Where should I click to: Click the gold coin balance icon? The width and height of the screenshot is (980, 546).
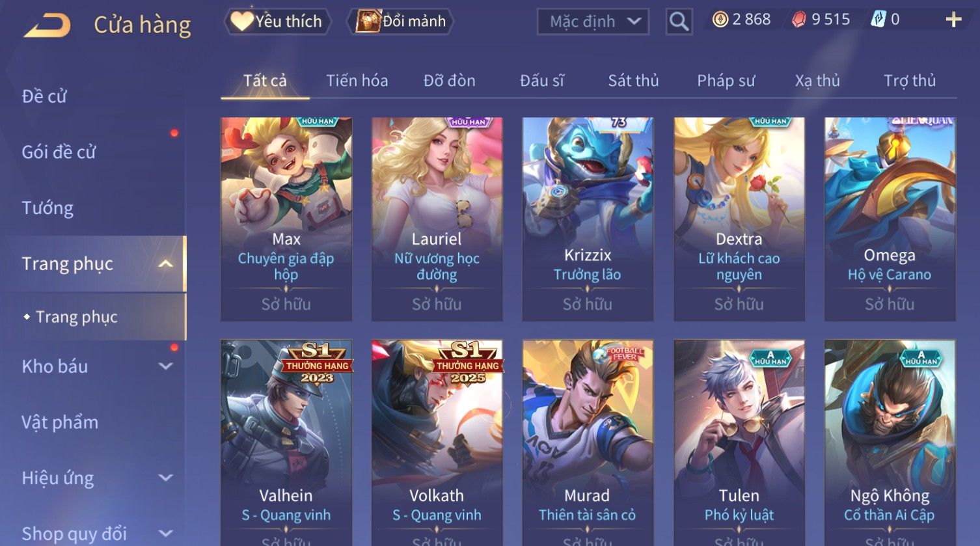[720, 20]
